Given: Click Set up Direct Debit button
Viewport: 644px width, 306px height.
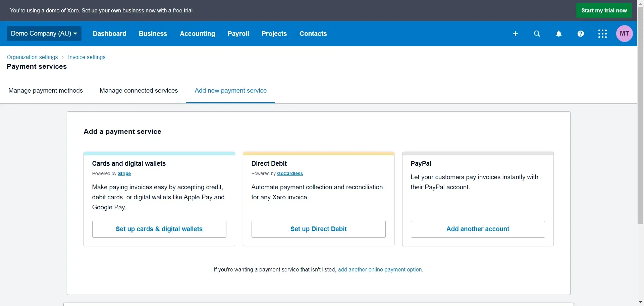Looking at the screenshot, I should [319, 229].
